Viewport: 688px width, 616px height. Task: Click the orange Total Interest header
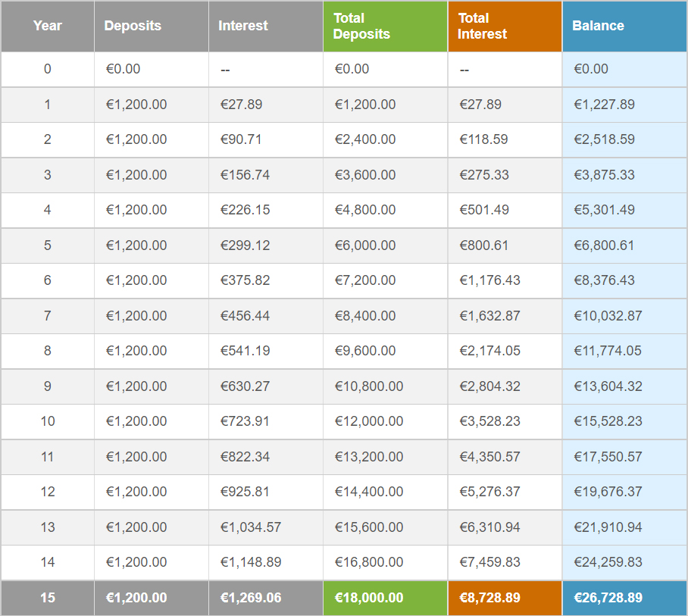coord(483,26)
